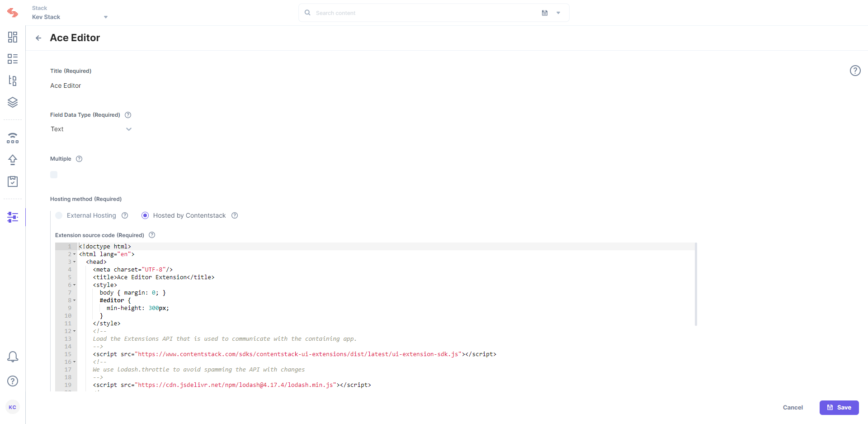
Task: Select External Hosting radio option
Action: [59, 215]
